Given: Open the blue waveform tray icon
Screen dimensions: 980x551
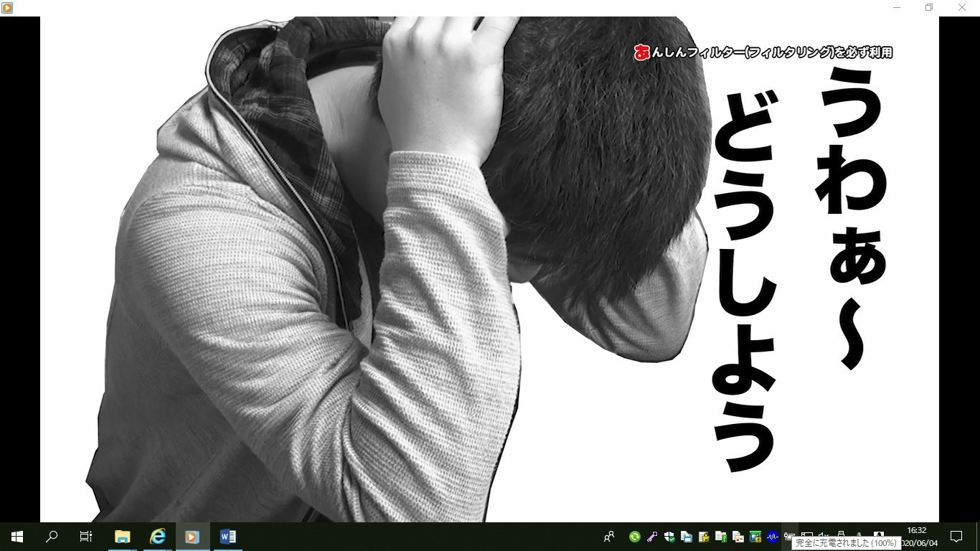Looking at the screenshot, I should [773, 537].
